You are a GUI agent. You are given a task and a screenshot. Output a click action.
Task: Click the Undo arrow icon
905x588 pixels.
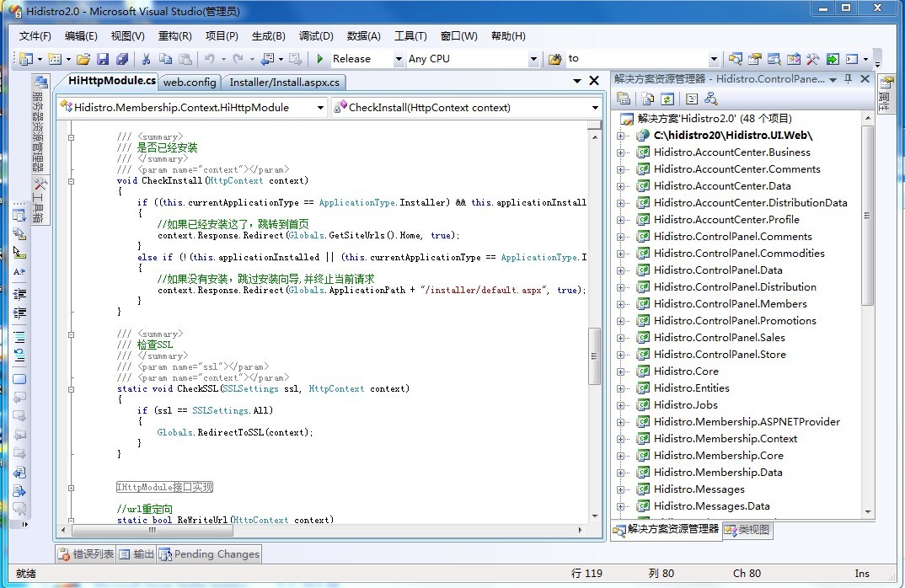[x=209, y=59]
